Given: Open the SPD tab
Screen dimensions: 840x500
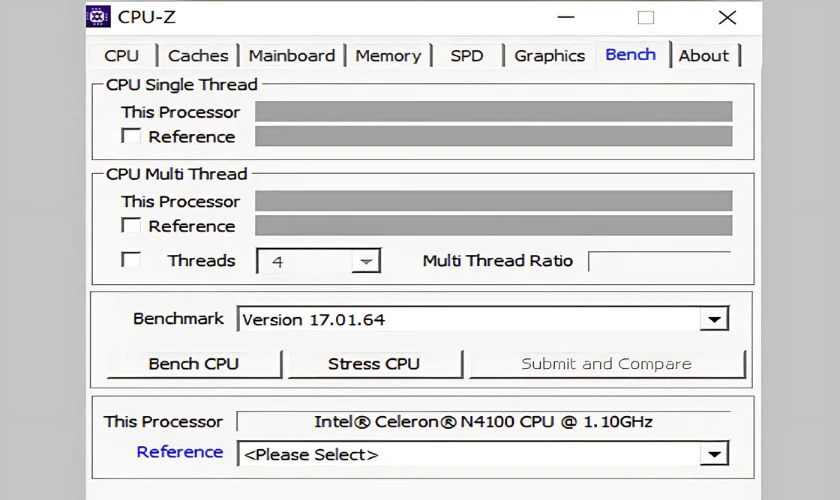Looking at the screenshot, I should [x=467, y=56].
